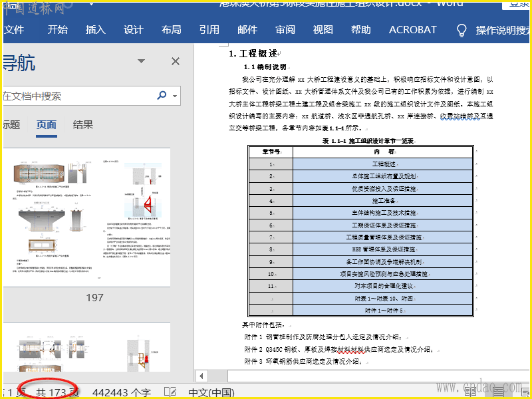Open the 视图 ribbon tab
Image resolution: width=532 pixels, height=399 pixels.
click(323, 30)
